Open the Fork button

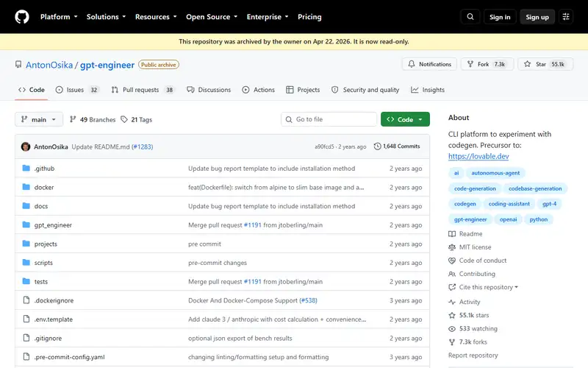click(487, 64)
